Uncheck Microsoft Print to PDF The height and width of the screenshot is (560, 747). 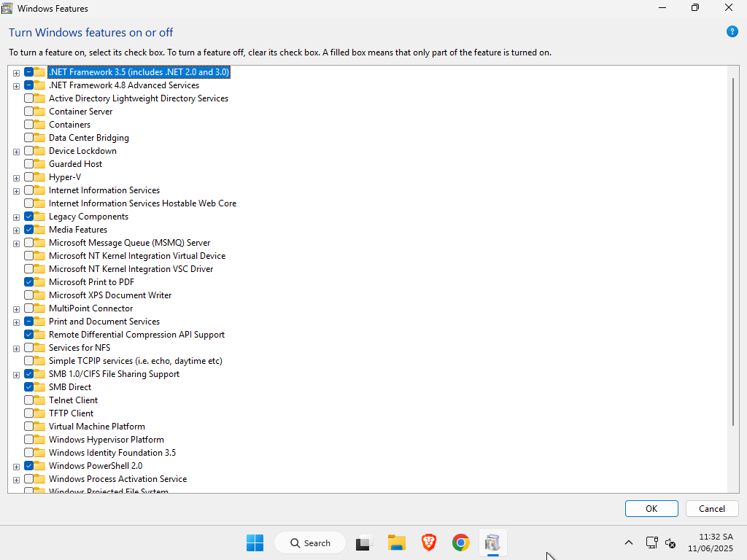tap(28, 282)
